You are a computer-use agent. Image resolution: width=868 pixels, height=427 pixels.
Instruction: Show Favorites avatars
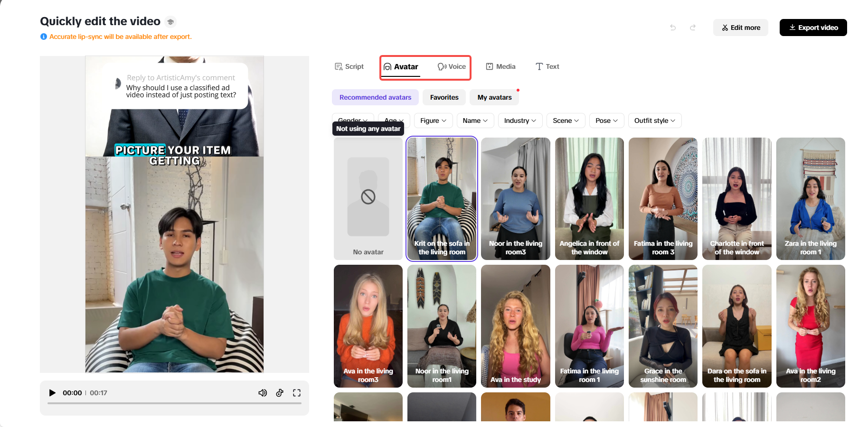pyautogui.click(x=444, y=97)
